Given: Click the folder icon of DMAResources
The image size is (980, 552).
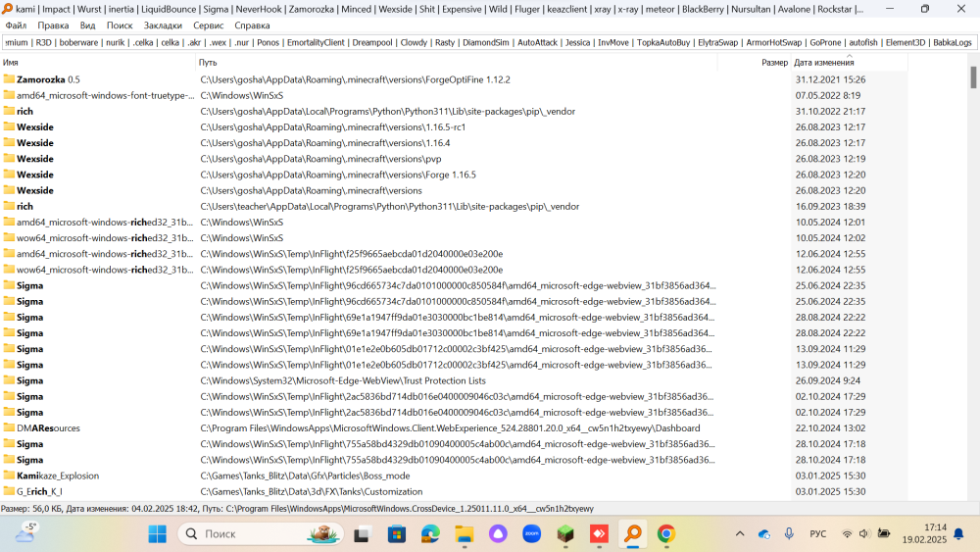Looking at the screenshot, I should 9,428.
